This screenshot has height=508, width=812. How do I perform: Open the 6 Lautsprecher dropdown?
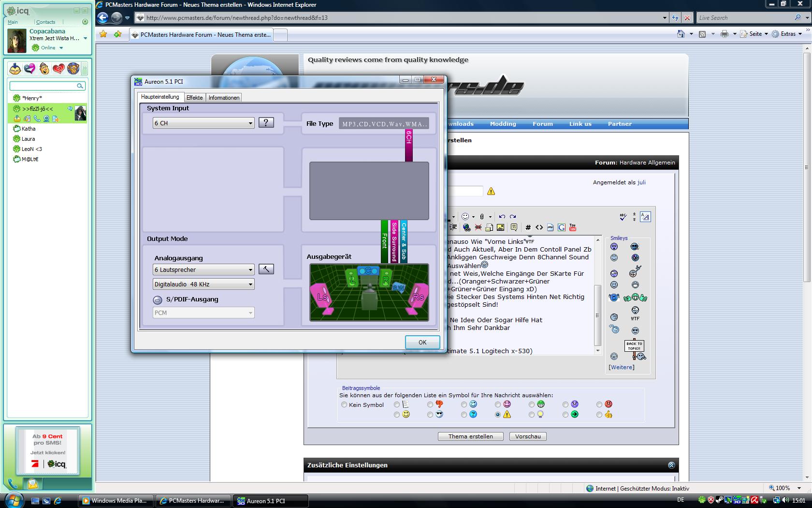coord(203,269)
